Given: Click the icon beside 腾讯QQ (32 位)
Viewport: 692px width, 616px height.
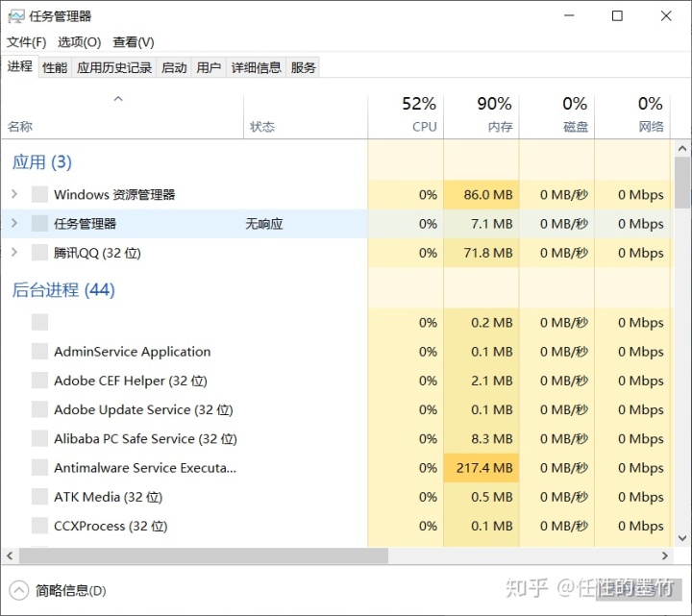Looking at the screenshot, I should coord(39,253).
